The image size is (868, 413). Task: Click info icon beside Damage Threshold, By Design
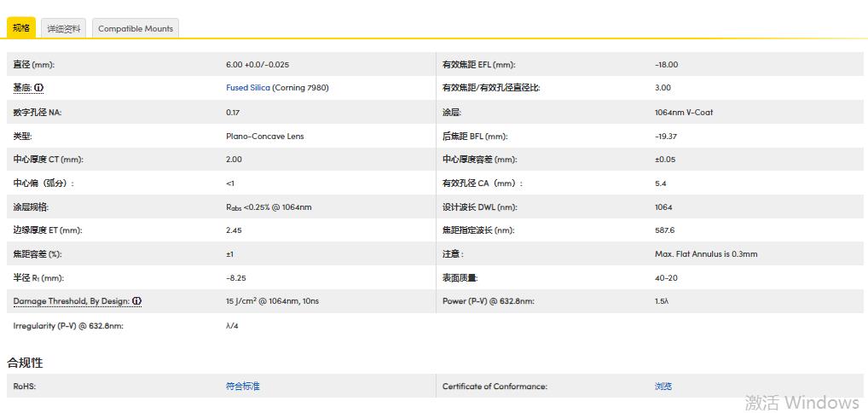136,301
